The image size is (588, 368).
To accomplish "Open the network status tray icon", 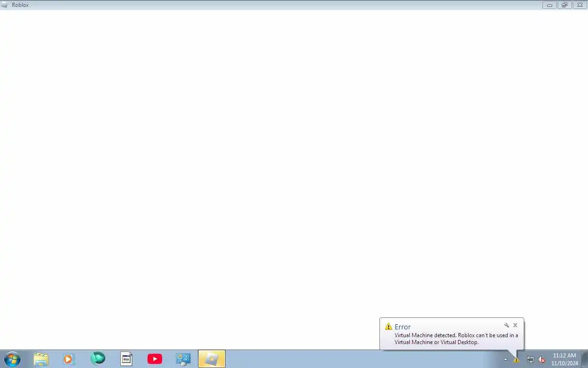I will 530,360.
